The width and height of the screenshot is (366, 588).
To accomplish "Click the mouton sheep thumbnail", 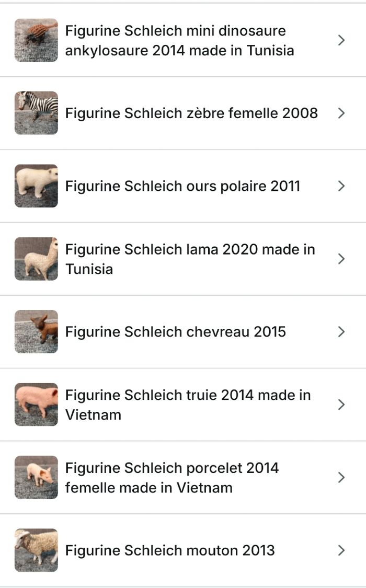I will 36,550.
